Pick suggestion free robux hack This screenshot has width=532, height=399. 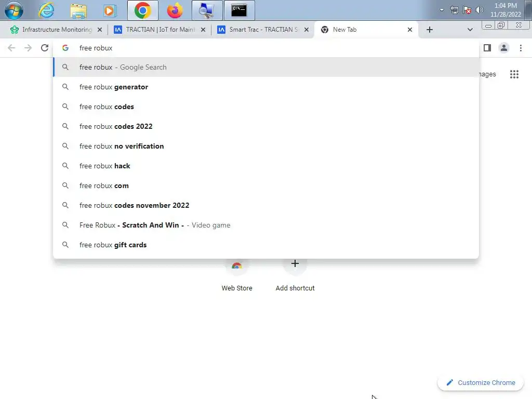coord(265,166)
